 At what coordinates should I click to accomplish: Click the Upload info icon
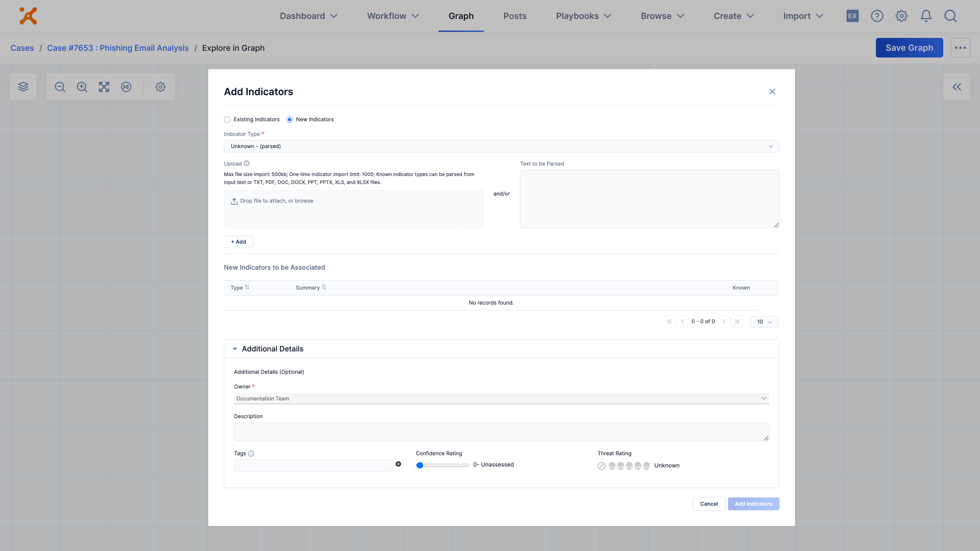[x=247, y=163]
